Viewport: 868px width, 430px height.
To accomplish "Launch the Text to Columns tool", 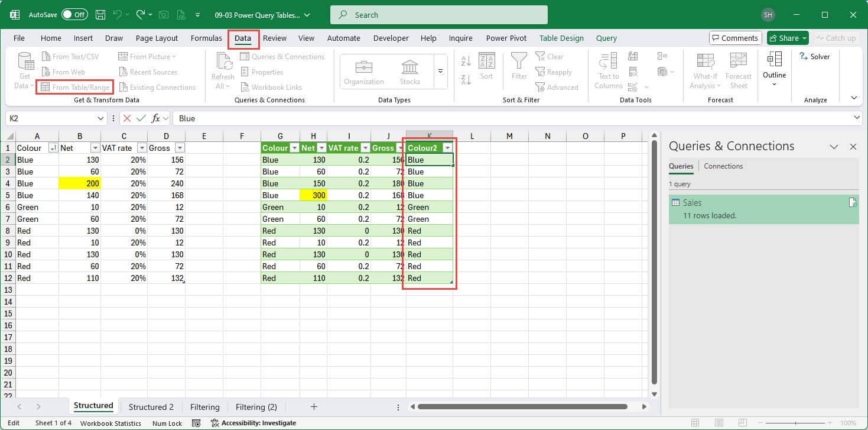I will [607, 70].
